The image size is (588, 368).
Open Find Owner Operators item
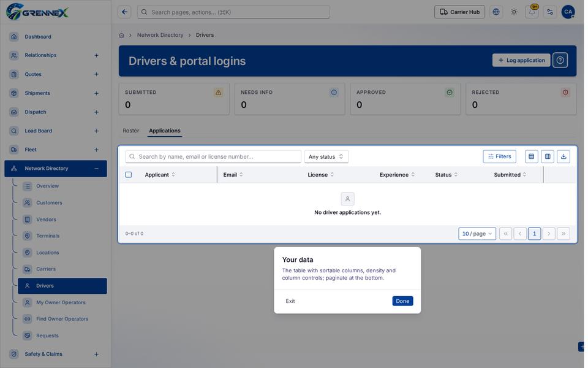(x=62, y=319)
